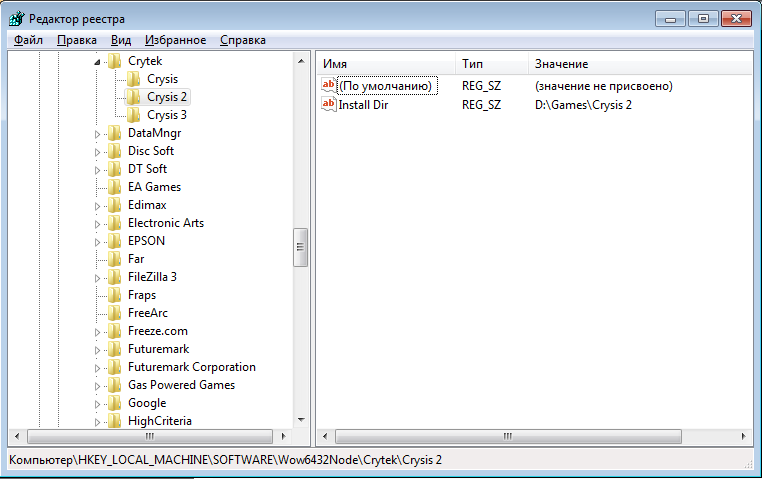This screenshot has width=762, height=479.
Task: Maximize the Редактор реестра window
Action: click(703, 19)
